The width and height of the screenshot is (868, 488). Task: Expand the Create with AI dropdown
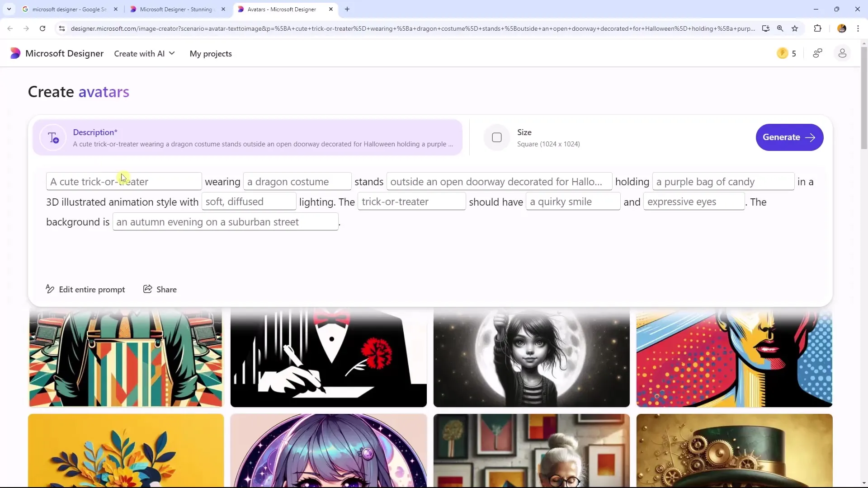145,54
